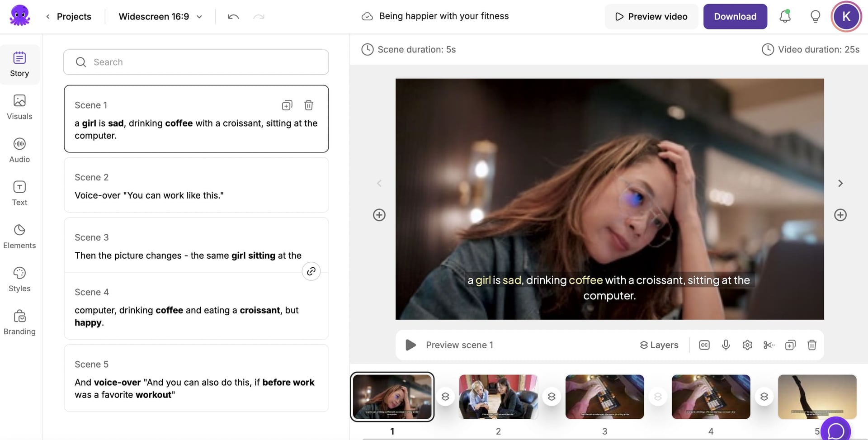Click the Download button
This screenshot has height=440, width=868.
click(x=735, y=17)
